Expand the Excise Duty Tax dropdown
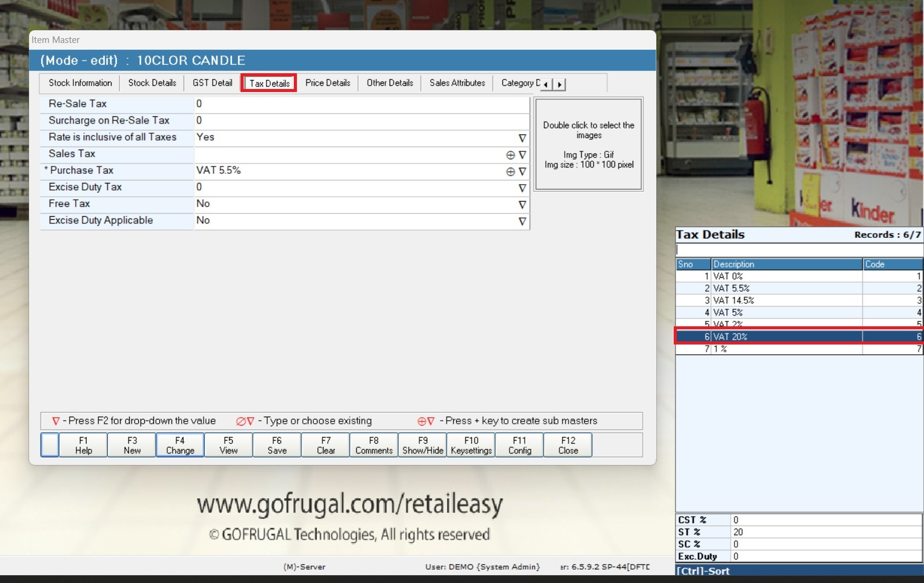The width and height of the screenshot is (924, 583). coord(522,188)
